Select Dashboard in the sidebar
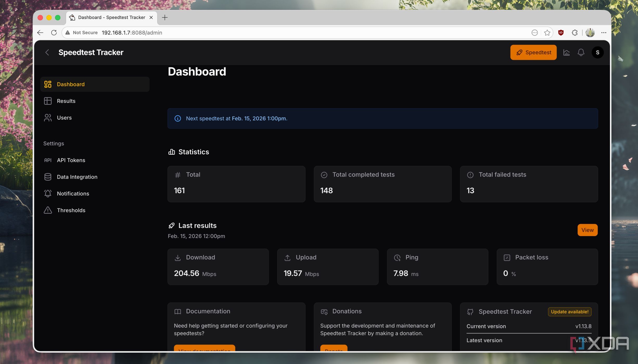 [95, 84]
